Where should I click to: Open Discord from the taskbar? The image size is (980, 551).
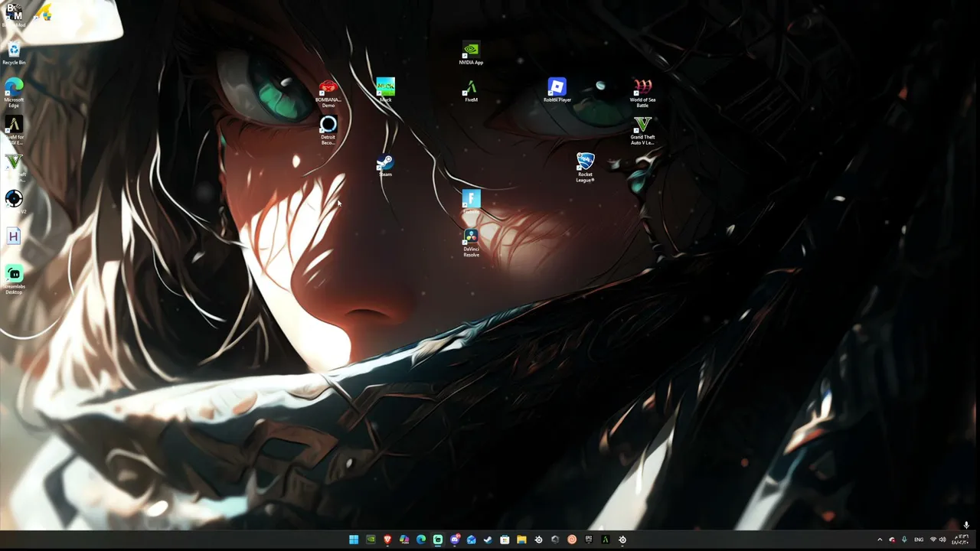tap(455, 540)
